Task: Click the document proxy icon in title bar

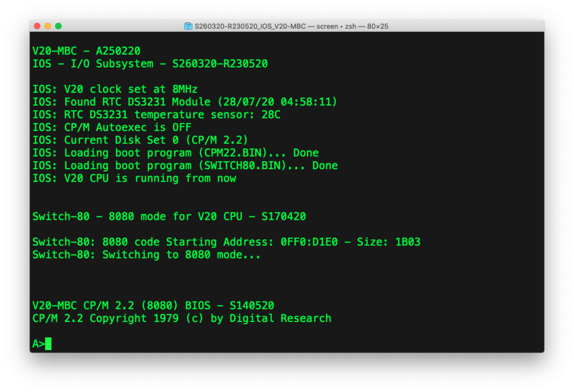Action: pyautogui.click(x=189, y=26)
